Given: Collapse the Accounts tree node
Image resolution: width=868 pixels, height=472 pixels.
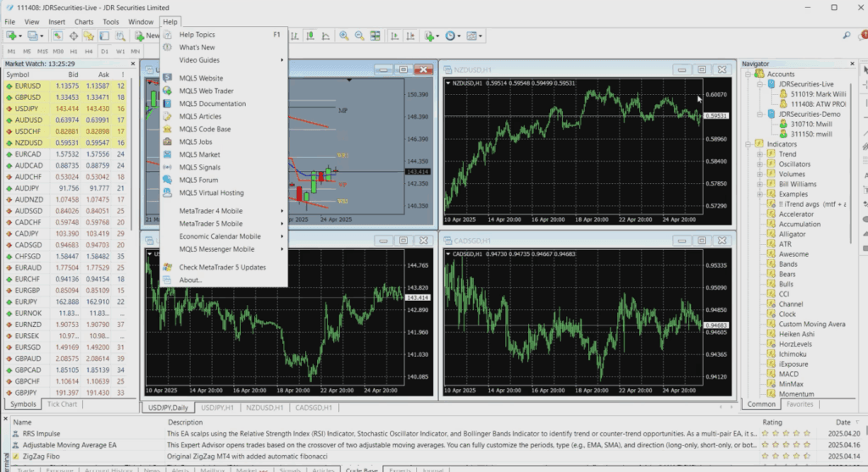Looking at the screenshot, I should click(x=748, y=75).
